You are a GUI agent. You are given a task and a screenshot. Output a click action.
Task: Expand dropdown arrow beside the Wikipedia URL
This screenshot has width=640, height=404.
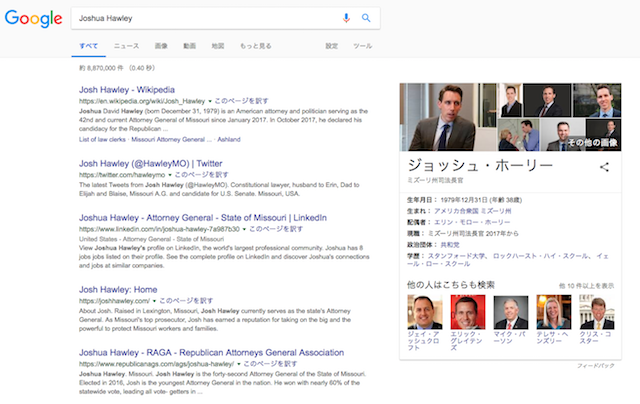(x=210, y=101)
